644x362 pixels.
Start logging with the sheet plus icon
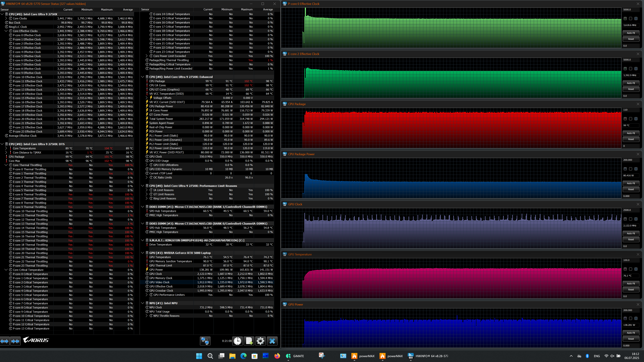pos(249,341)
